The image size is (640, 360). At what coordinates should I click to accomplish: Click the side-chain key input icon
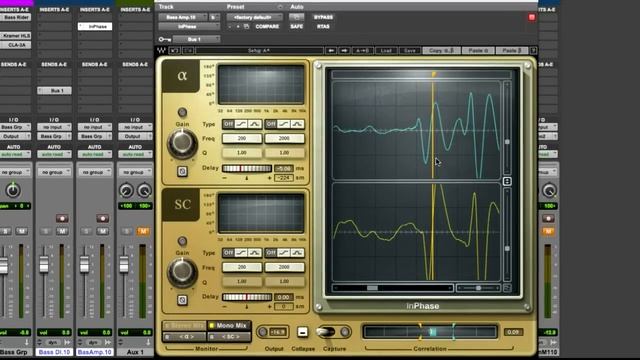[164, 40]
